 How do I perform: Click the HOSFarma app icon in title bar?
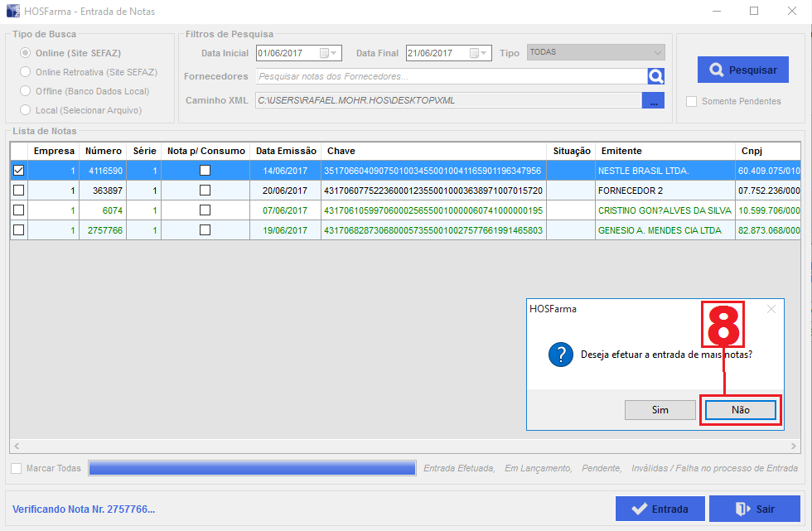(x=13, y=12)
